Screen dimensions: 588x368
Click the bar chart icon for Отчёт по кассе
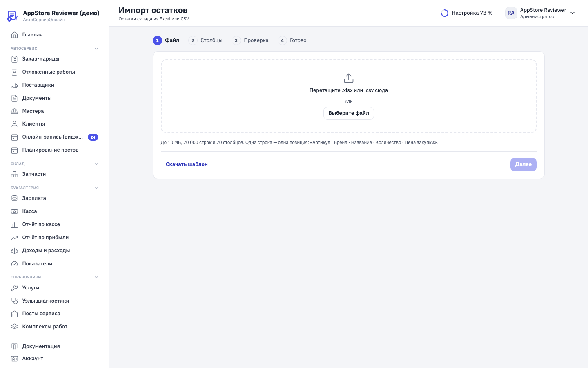14,224
